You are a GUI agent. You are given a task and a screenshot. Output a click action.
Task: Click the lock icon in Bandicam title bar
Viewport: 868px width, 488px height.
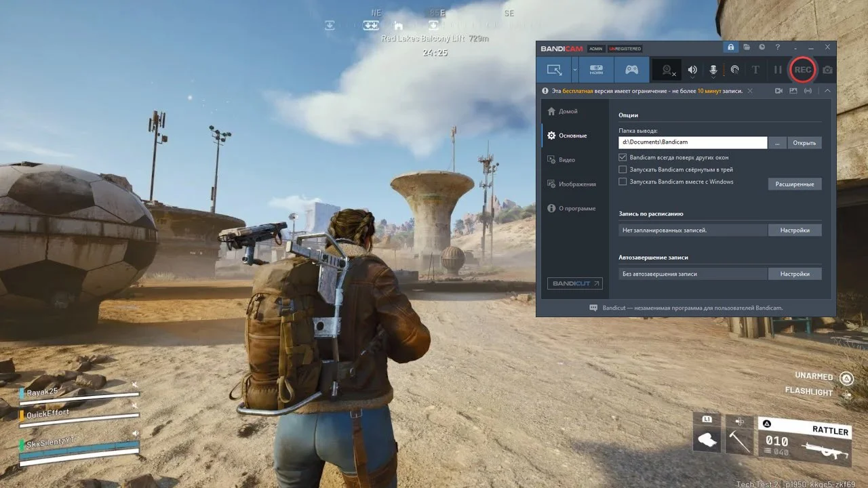pyautogui.click(x=730, y=47)
